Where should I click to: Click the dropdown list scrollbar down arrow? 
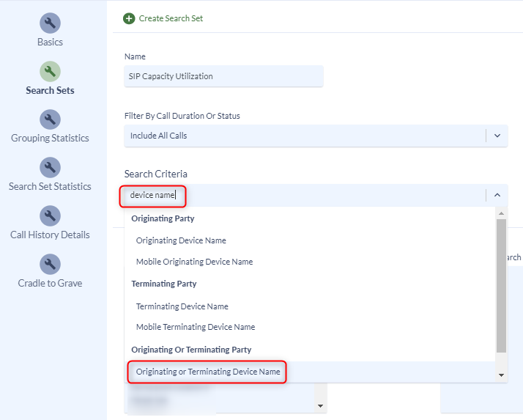click(501, 375)
